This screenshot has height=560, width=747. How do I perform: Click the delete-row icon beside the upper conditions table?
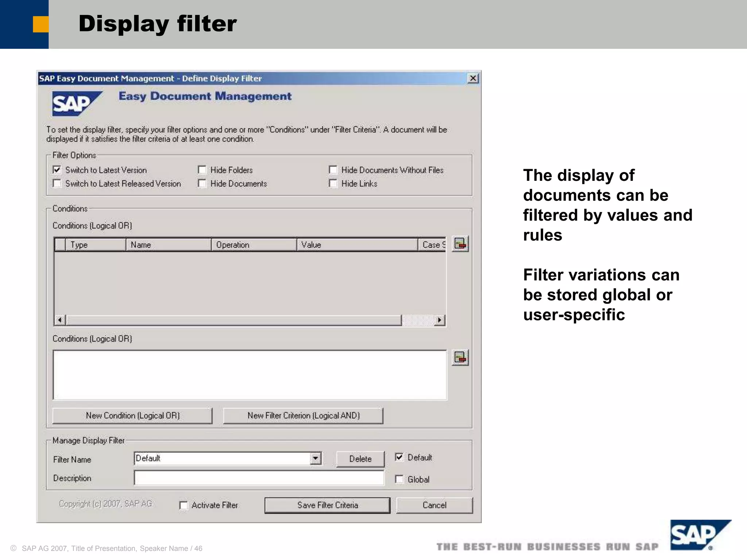(x=460, y=244)
